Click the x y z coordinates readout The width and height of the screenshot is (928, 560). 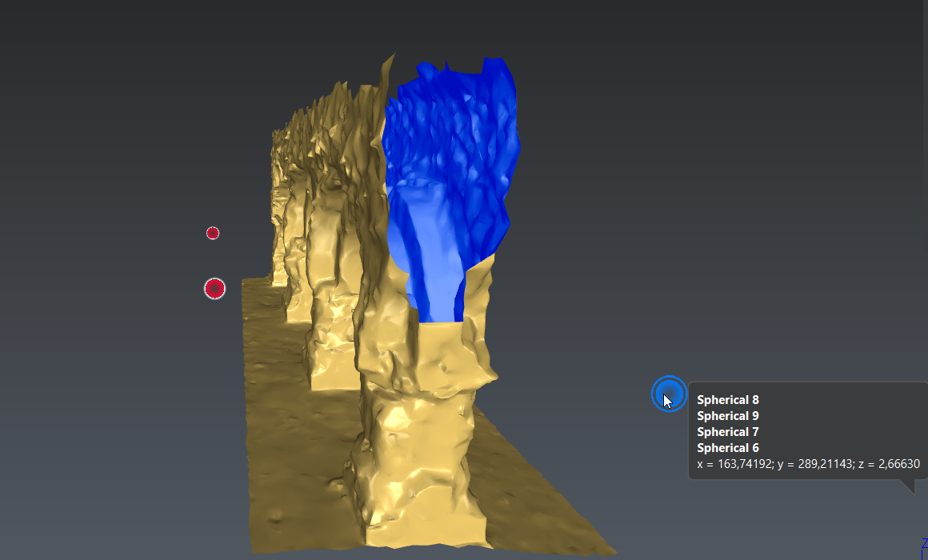pos(808,464)
